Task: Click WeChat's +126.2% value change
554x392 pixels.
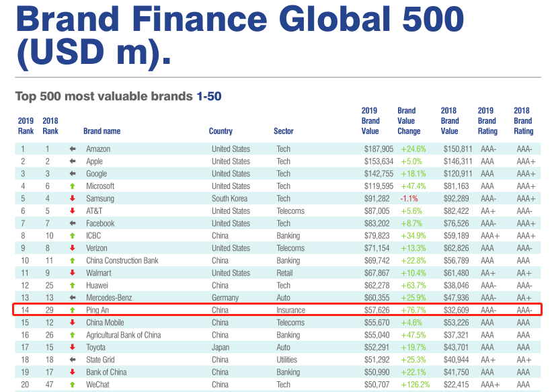Action: 415,385
